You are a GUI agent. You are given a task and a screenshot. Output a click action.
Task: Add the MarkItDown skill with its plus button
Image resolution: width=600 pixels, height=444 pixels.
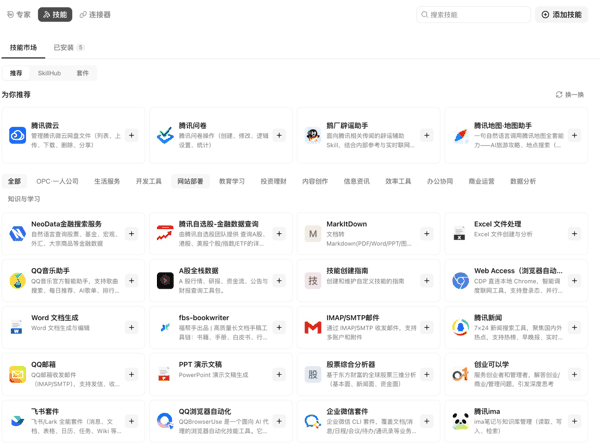tap(427, 234)
